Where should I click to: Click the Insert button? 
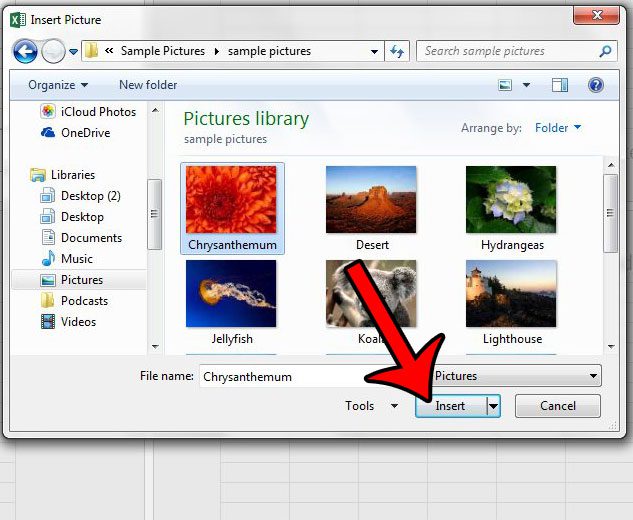click(451, 406)
